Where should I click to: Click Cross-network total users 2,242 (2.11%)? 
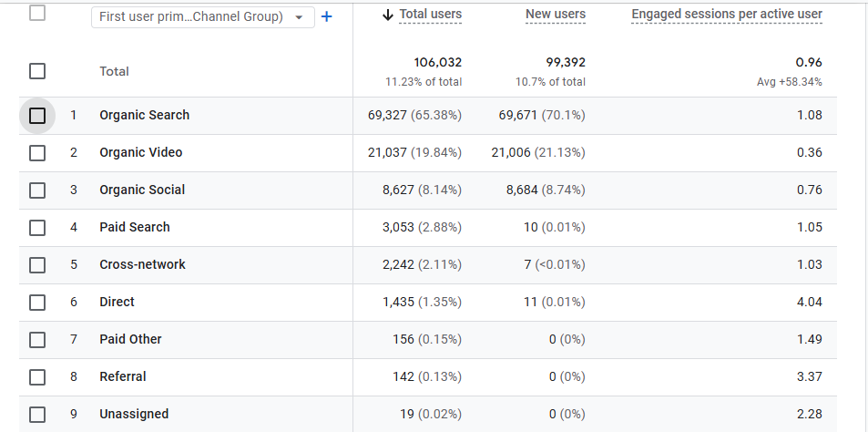pyautogui.click(x=422, y=264)
